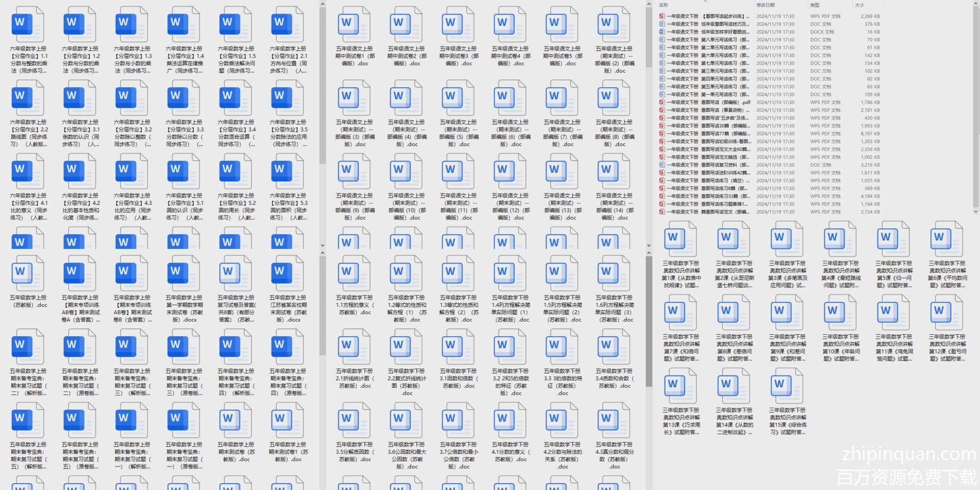Click the 分层作业 3.5 分数除法的应用 file name
Viewport: 980px width, 490px height.
288,133
